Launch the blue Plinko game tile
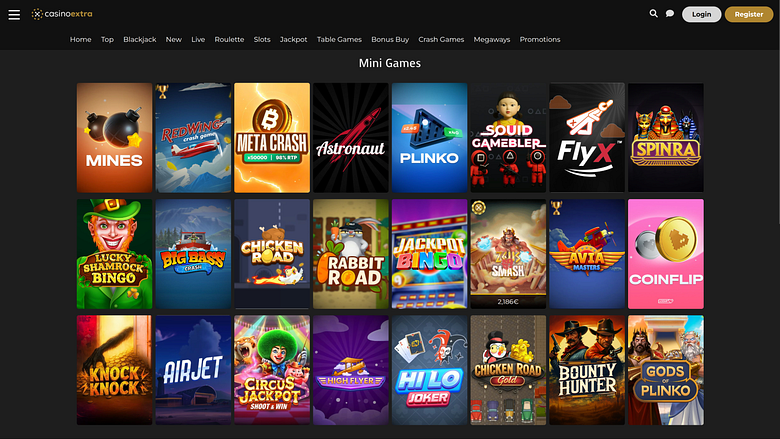This screenshot has width=780, height=439. click(429, 138)
